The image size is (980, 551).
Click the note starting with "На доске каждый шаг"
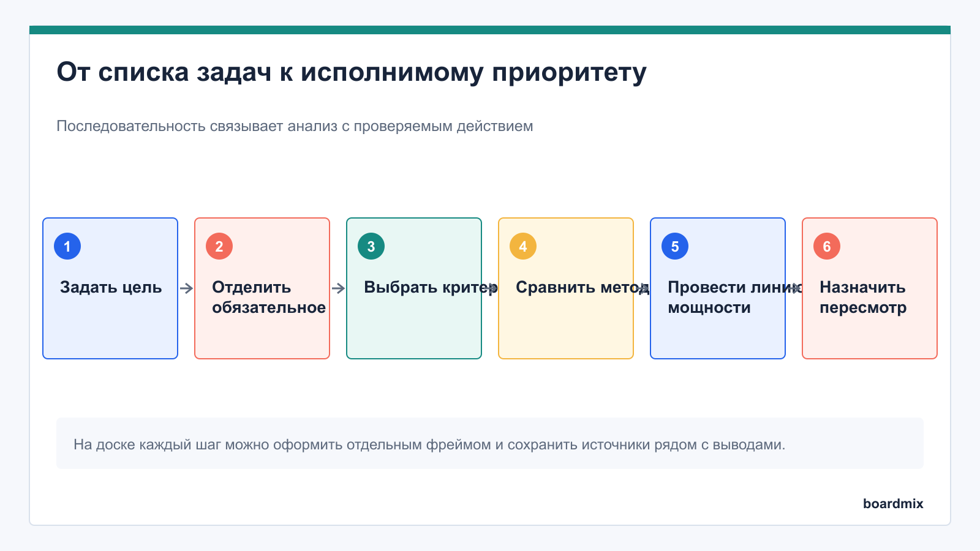coord(429,444)
